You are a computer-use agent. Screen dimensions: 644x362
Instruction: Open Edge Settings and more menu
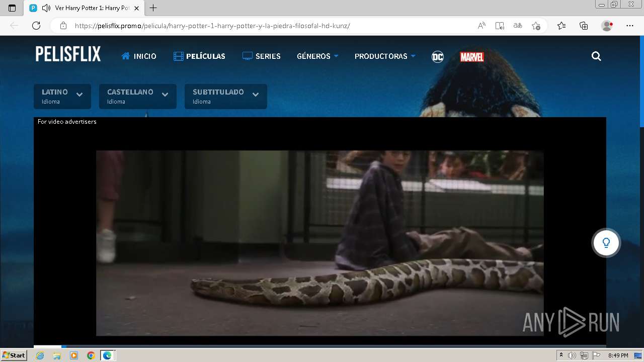click(x=630, y=26)
